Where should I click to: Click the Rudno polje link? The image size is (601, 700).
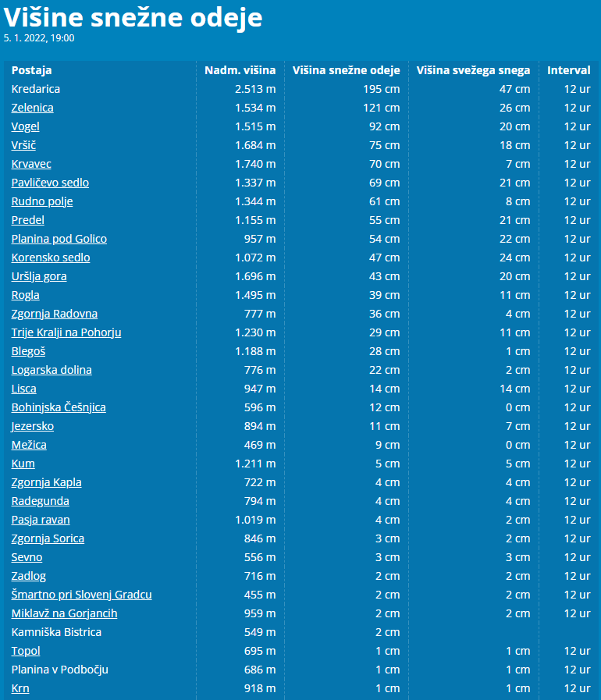(42, 201)
